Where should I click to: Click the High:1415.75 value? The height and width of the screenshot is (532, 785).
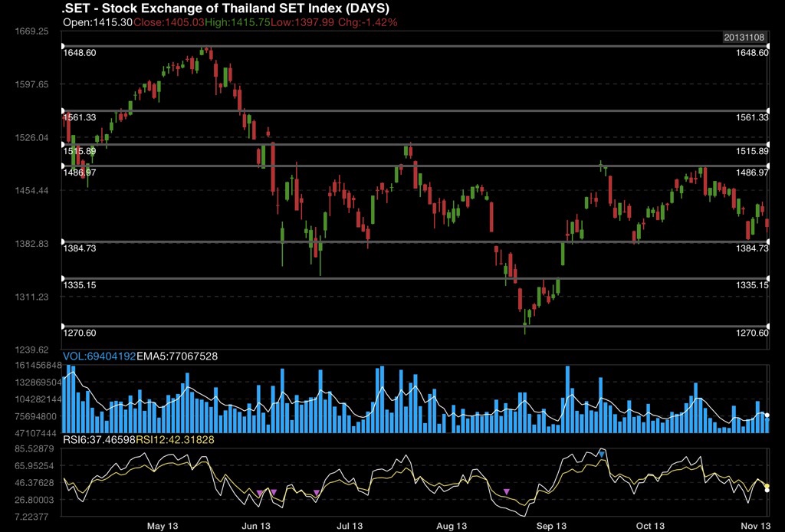[238, 22]
